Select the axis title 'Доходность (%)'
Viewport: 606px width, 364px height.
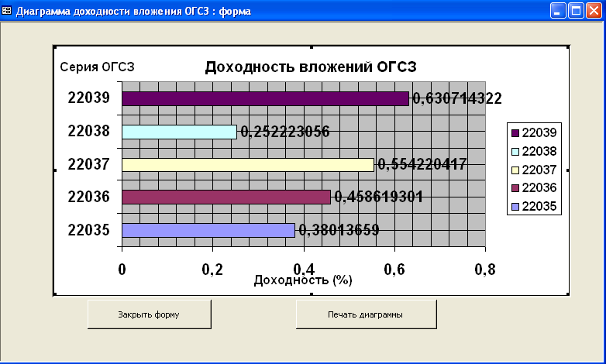click(303, 280)
